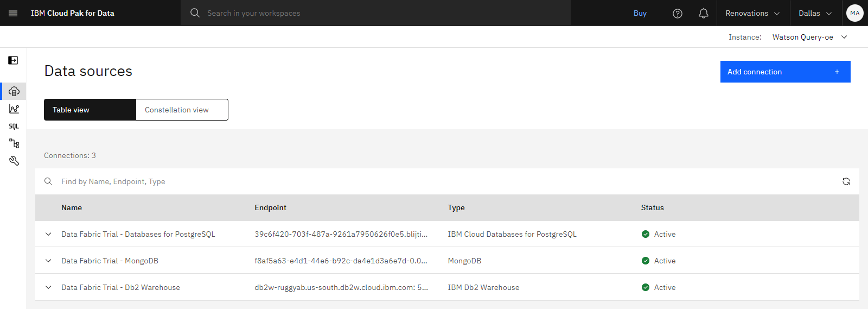Click Active status icon for Db2 Warehouse row
The width and height of the screenshot is (868, 309).
[646, 287]
